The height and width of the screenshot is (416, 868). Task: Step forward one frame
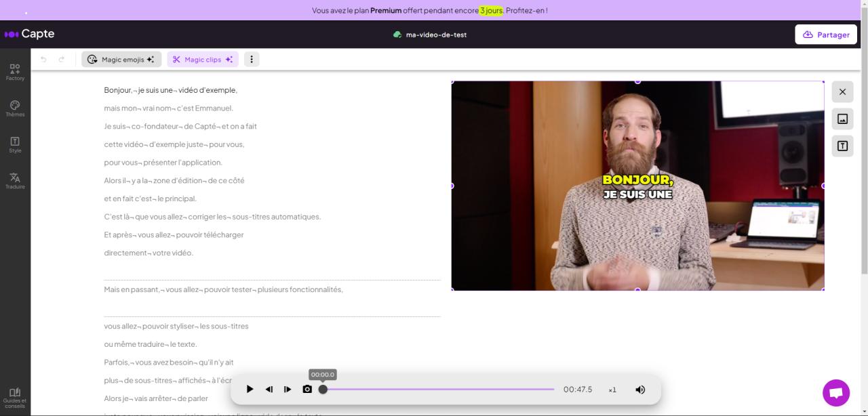(x=288, y=390)
